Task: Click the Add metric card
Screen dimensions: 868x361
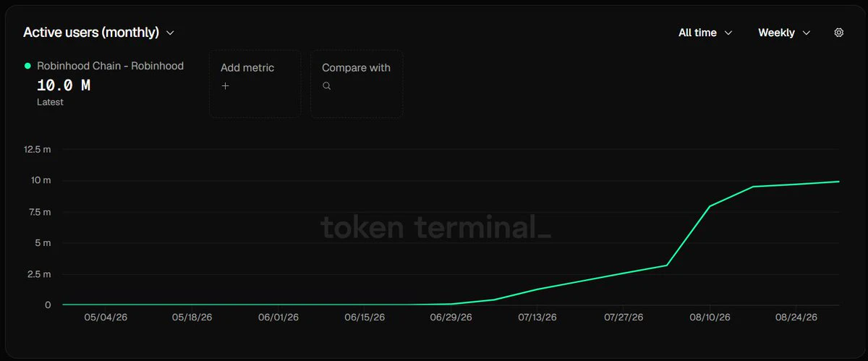Action: click(255, 84)
